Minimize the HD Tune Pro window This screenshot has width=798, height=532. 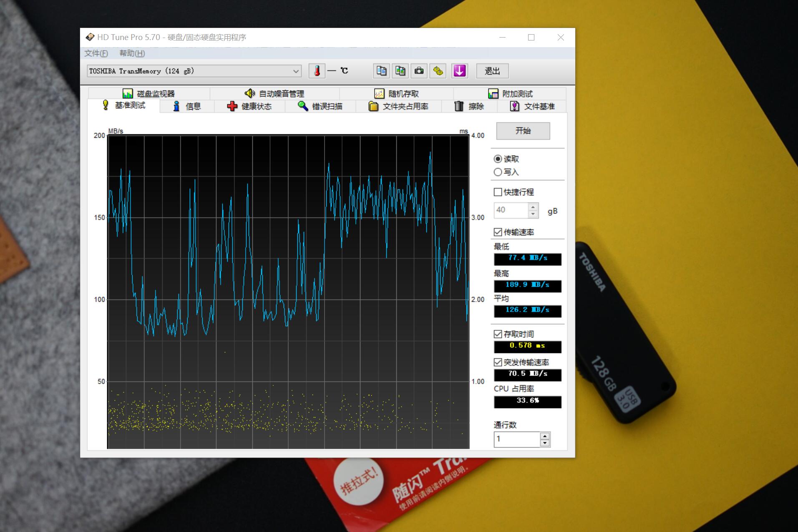pyautogui.click(x=502, y=38)
